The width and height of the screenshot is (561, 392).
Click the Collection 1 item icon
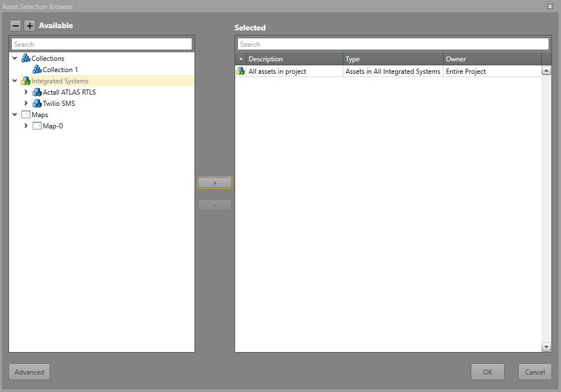tap(37, 70)
